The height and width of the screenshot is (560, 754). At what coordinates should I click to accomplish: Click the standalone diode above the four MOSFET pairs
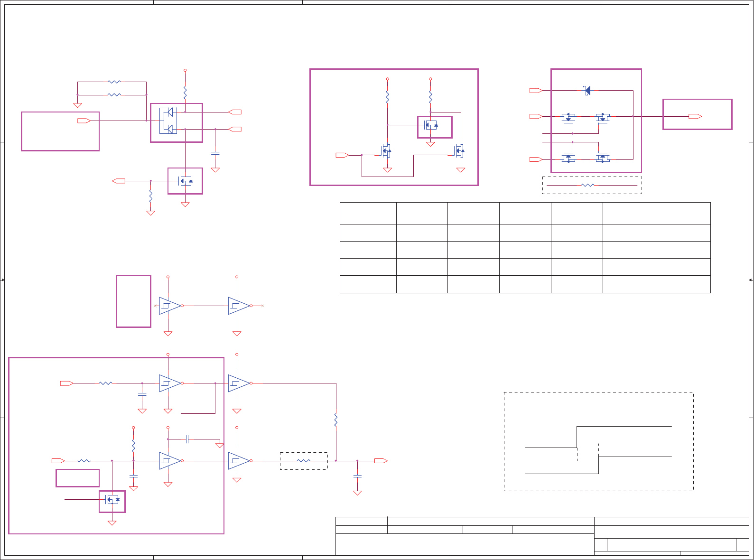587,90
